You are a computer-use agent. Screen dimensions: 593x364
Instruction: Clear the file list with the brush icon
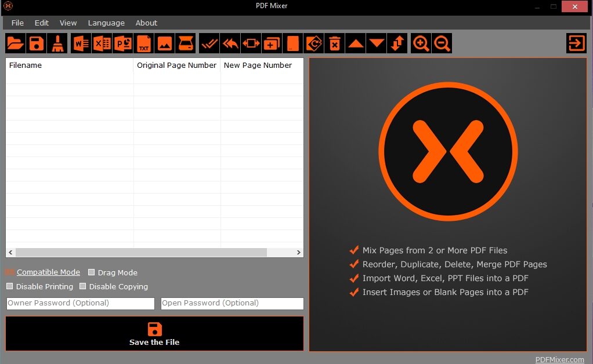click(x=57, y=43)
